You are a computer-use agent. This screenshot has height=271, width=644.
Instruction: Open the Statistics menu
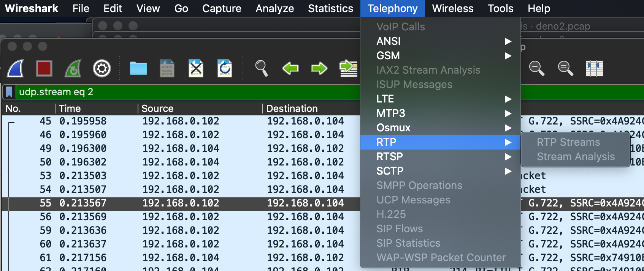(331, 8)
